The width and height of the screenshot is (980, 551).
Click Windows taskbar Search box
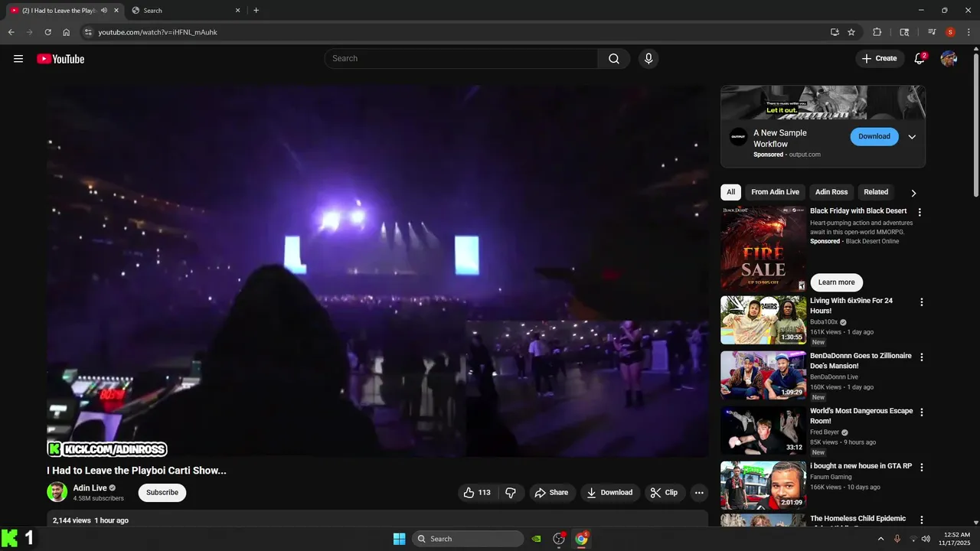pyautogui.click(x=468, y=539)
